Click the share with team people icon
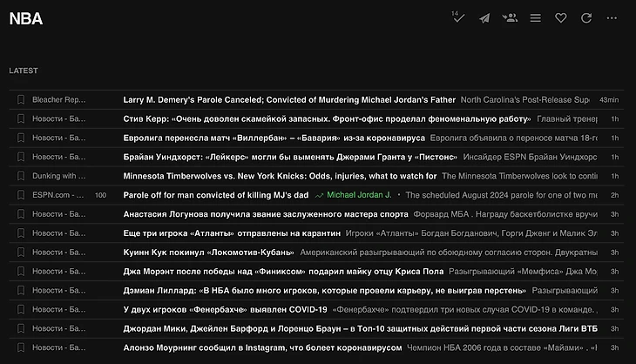636x364 pixels. pos(510,18)
